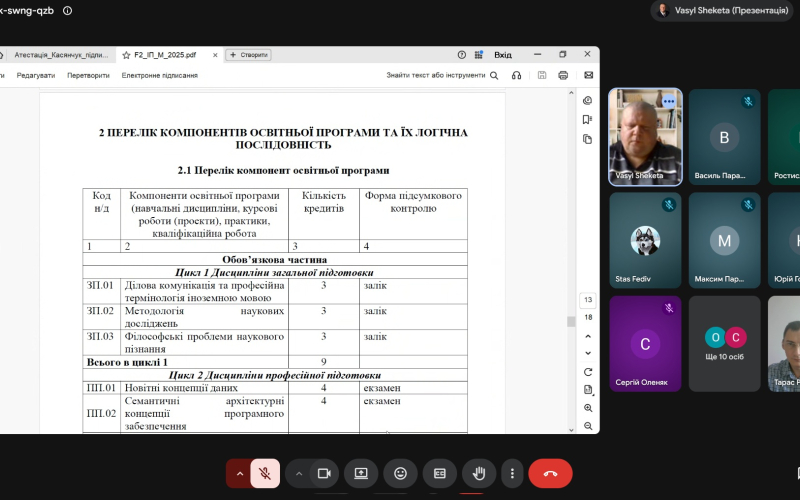Screen dimensions: 800x500
Task: Click the Створити new tab button
Action: pos(248,55)
